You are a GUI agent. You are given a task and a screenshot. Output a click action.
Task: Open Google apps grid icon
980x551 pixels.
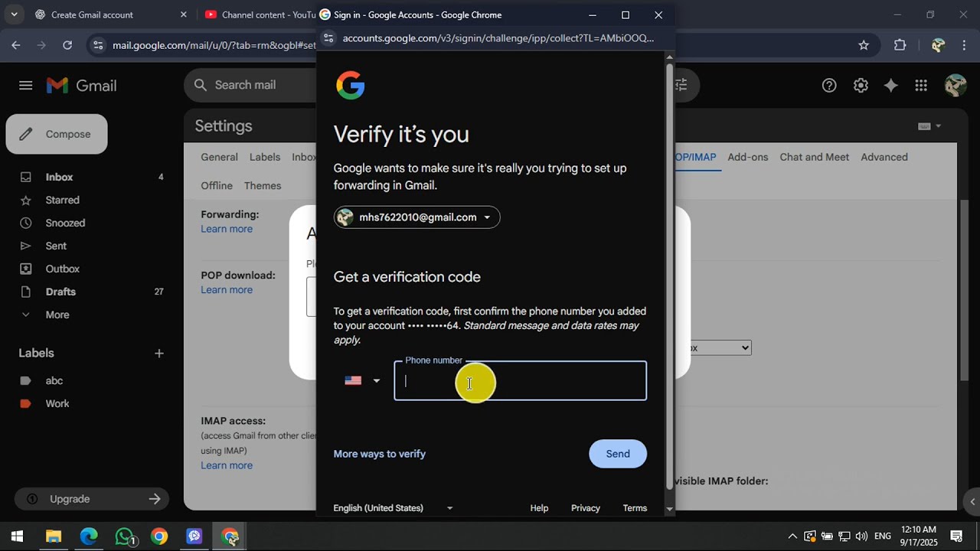coord(921,86)
